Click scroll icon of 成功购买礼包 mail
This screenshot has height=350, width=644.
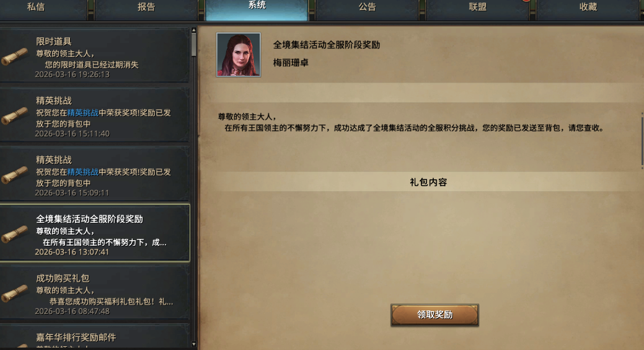[14, 294]
